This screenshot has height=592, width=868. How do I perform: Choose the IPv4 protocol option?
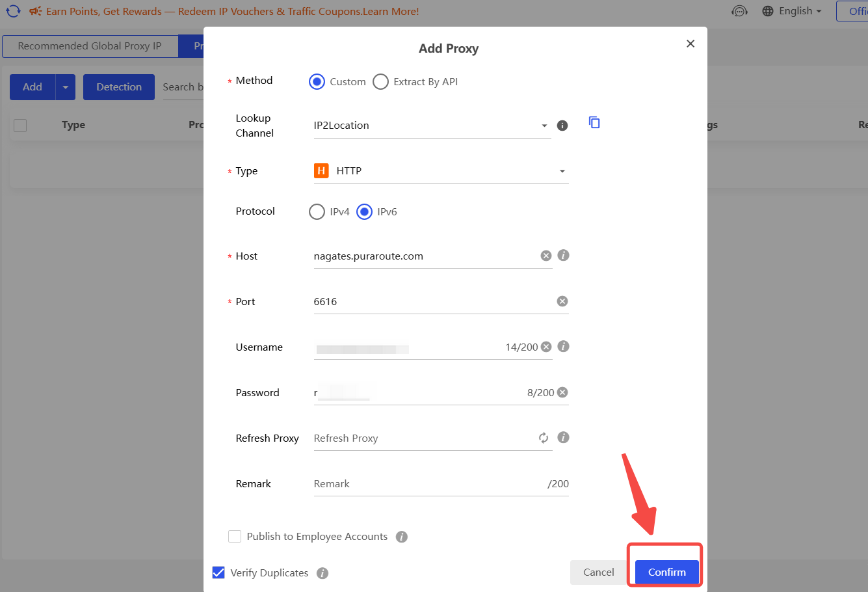pyautogui.click(x=317, y=211)
